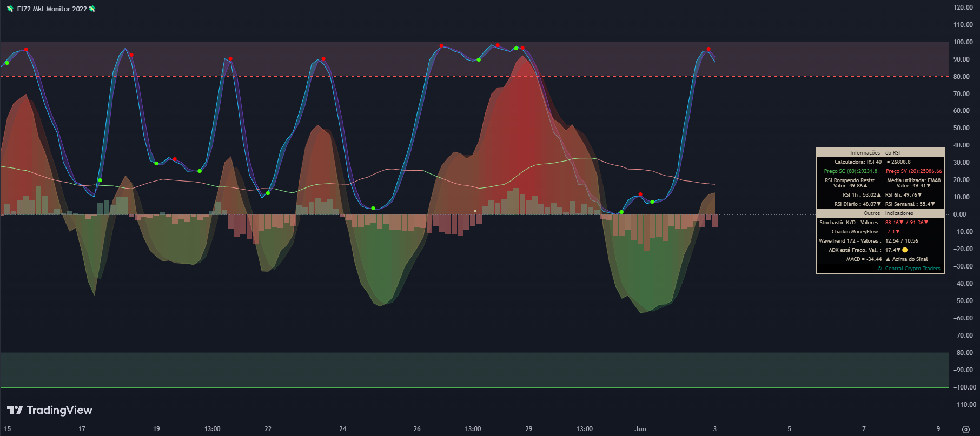Viewport: 980px width, 436px height.
Task: Select the 'F!72 Mkt Monitor 2022' indicator title
Action: coord(51,9)
